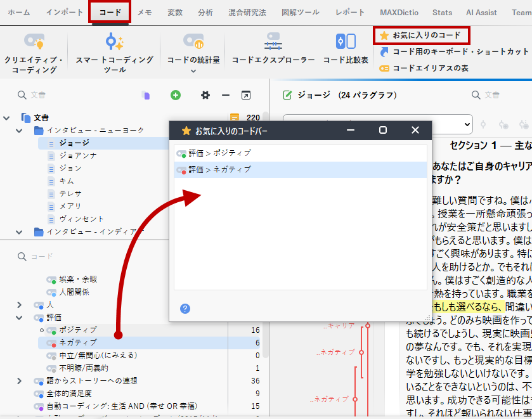Expand 語からストーリーへの連想 code
The image size is (532, 419).
pyautogui.click(x=19, y=381)
